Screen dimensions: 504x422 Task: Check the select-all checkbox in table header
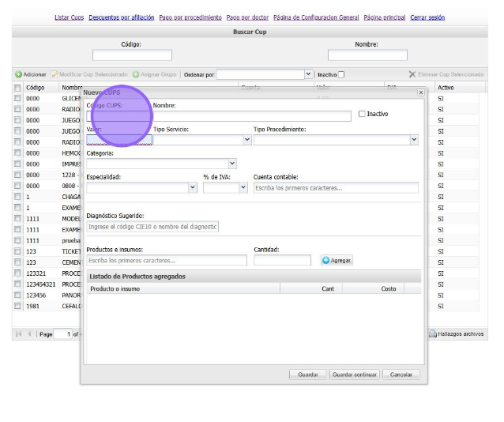pos(17,88)
